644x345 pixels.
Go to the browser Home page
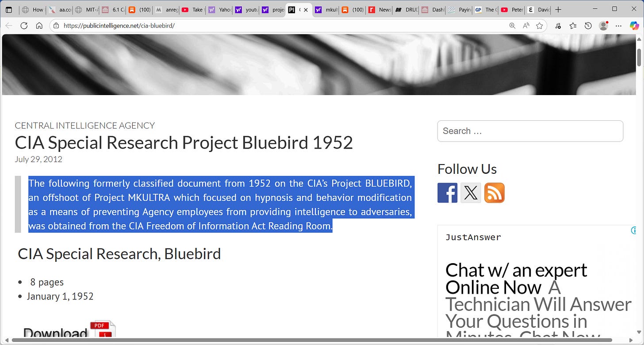click(x=39, y=26)
